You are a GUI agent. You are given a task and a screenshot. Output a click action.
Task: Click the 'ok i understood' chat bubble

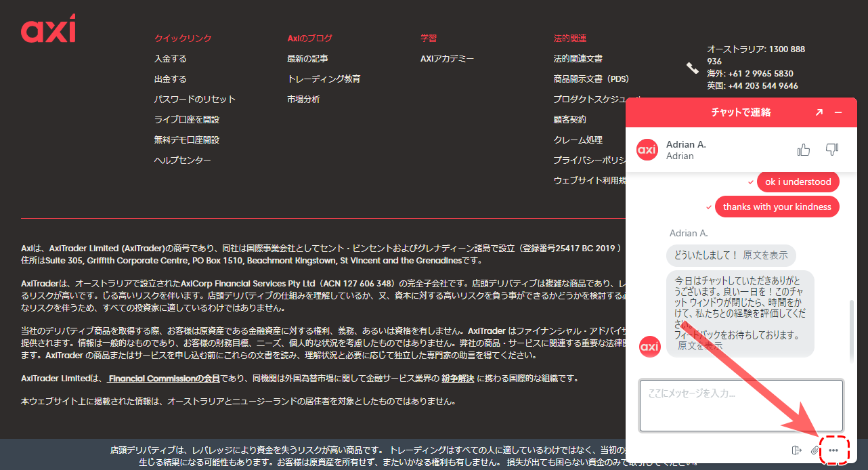pyautogui.click(x=798, y=181)
